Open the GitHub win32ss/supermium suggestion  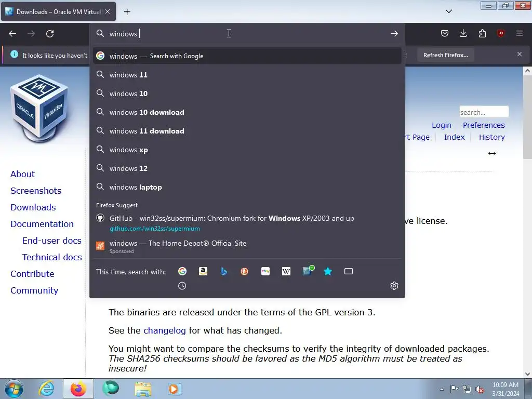[x=247, y=223]
